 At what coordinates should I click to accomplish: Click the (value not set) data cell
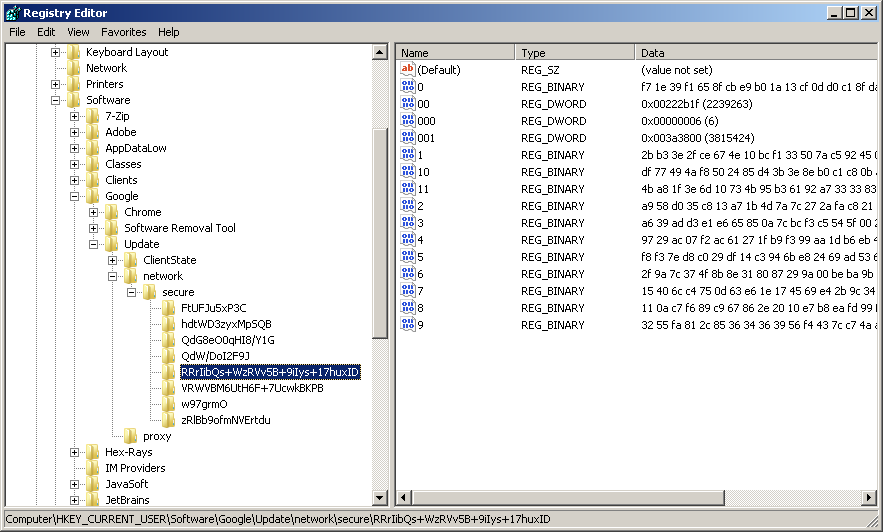(676, 70)
